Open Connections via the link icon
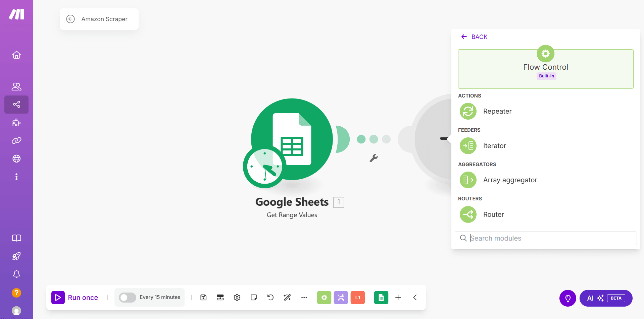644x319 pixels. (x=16, y=140)
